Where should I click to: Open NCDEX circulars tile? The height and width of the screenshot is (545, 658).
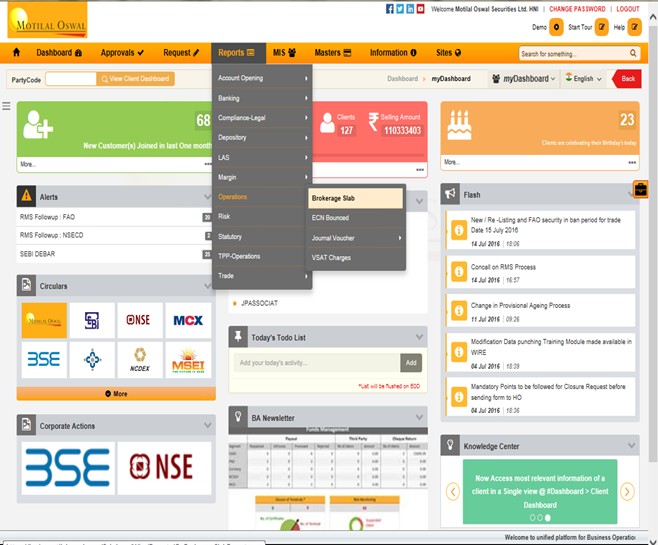(x=140, y=360)
